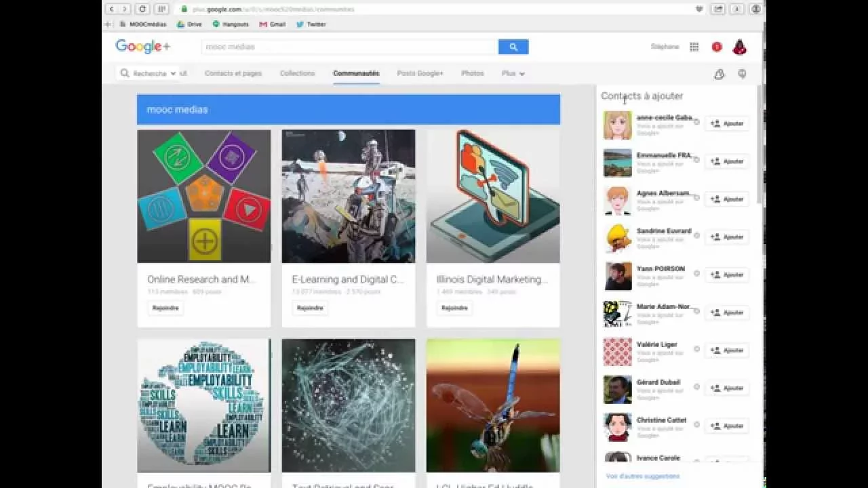Expand the Plus dropdown menu
The width and height of the screenshot is (868, 488).
click(x=513, y=73)
